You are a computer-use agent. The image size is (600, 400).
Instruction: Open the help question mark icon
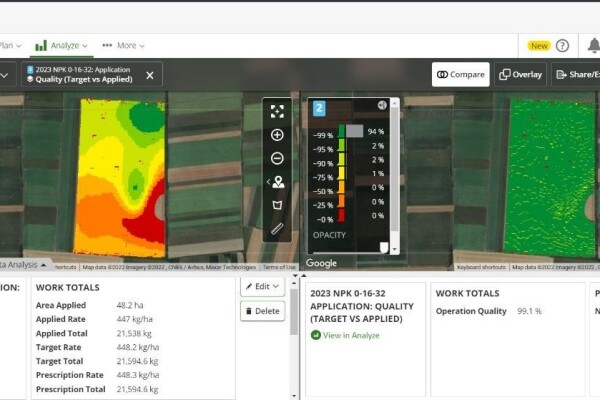click(x=562, y=45)
